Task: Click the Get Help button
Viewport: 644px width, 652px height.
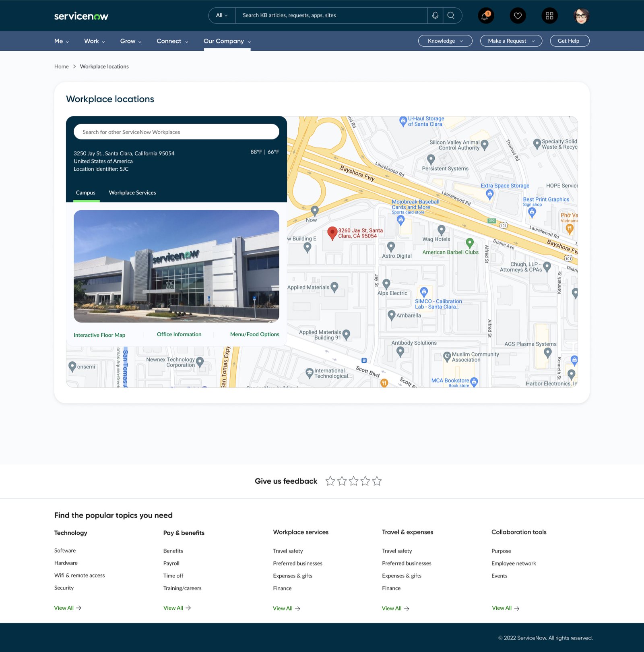Action: pyautogui.click(x=570, y=41)
